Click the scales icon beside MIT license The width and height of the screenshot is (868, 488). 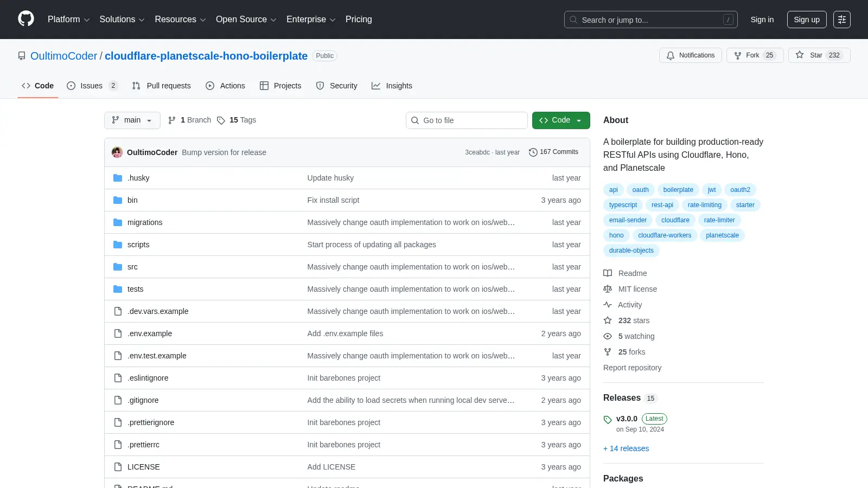pyautogui.click(x=608, y=289)
